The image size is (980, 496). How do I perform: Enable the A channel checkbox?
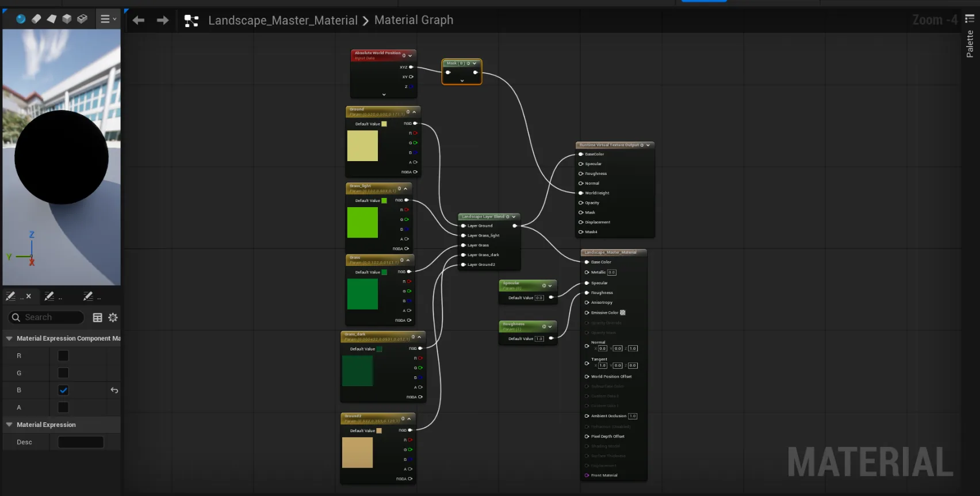63,407
